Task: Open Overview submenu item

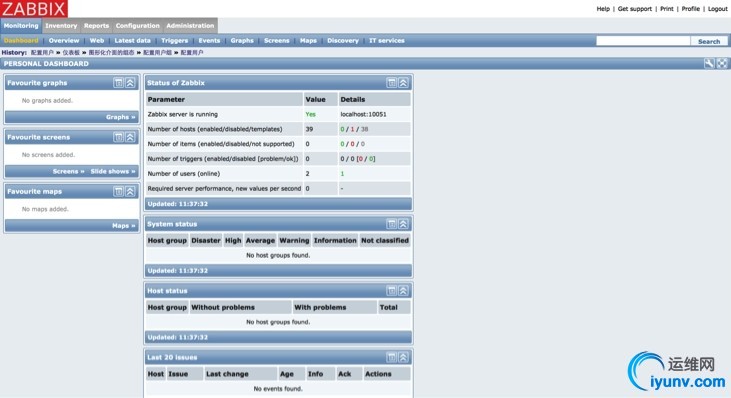Action: click(x=64, y=41)
